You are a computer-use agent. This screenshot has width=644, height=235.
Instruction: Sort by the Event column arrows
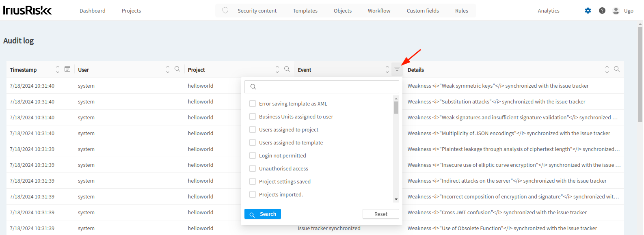pos(387,69)
